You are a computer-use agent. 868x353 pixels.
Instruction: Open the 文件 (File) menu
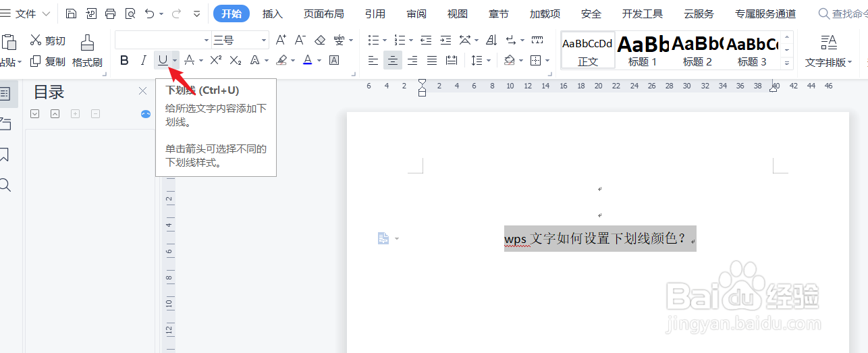pos(26,13)
